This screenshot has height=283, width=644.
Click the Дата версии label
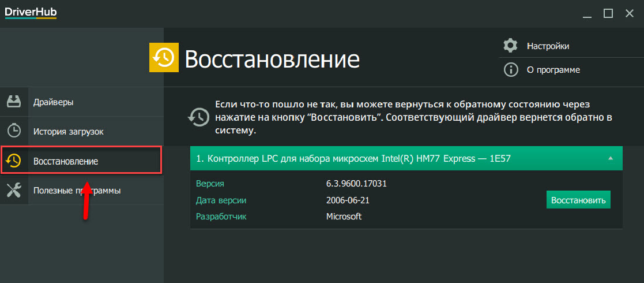(x=221, y=200)
